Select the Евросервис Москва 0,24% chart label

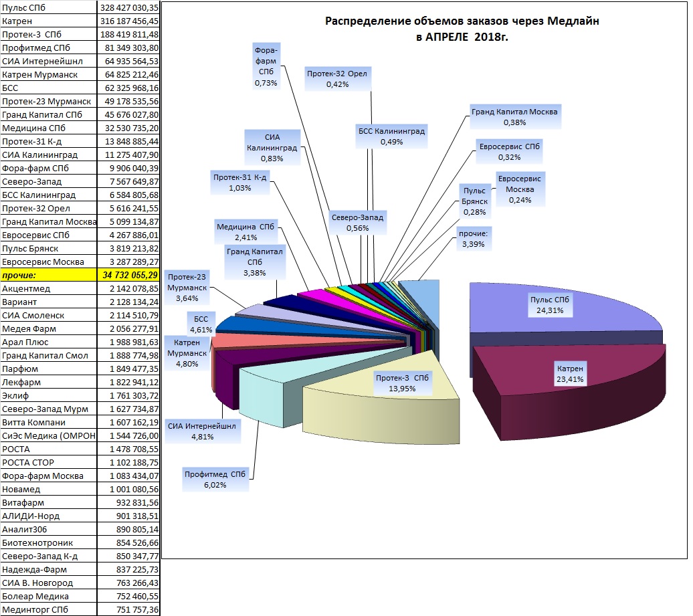click(520, 189)
